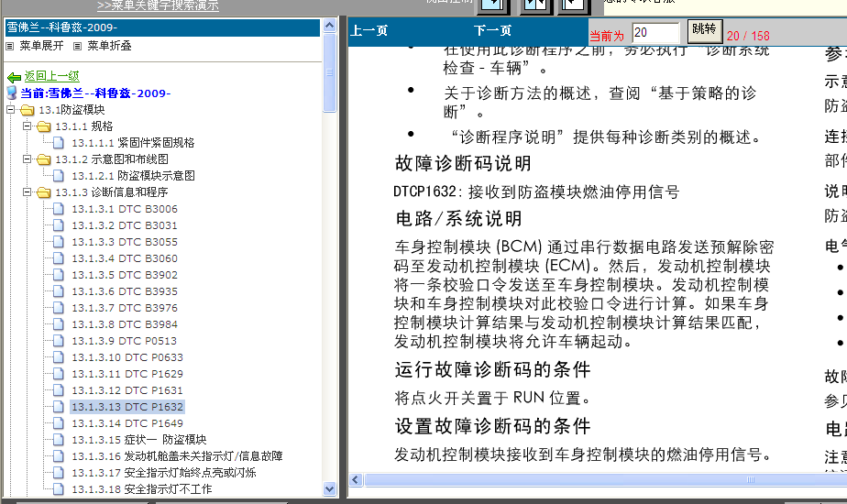Screen dimensions: 847x504
Task: Click the folder icon for 13.1.1 规格
Action: [44, 126]
